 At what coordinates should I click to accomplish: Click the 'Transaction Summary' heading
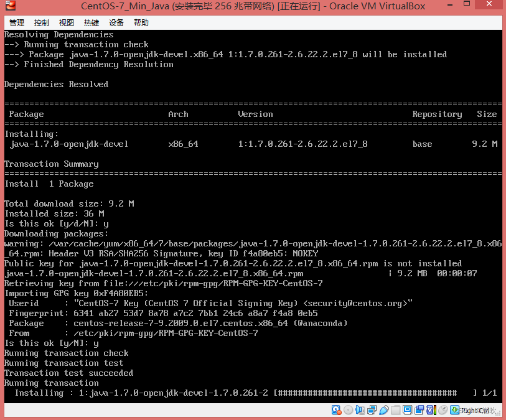pyautogui.click(x=51, y=164)
